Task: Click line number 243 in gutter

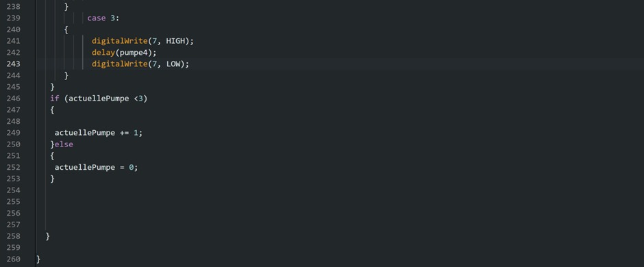Action: point(13,64)
